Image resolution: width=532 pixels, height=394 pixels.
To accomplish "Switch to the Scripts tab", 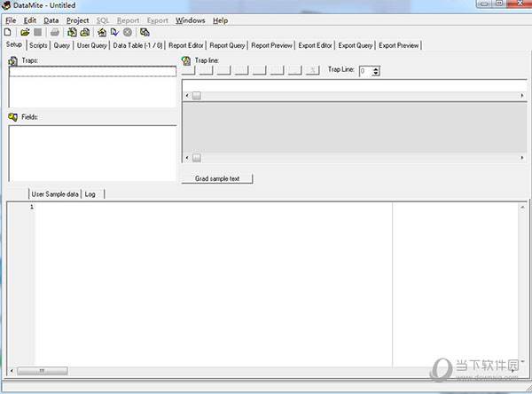I will point(38,45).
